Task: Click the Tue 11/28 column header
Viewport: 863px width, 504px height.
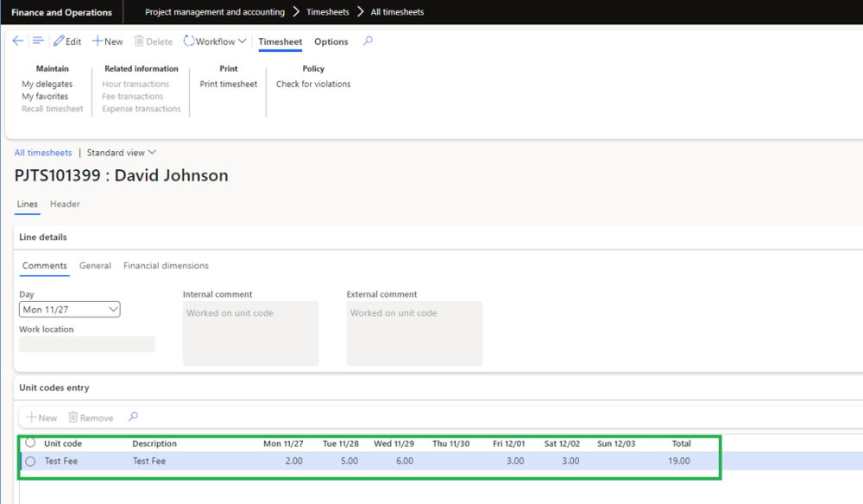Action: tap(341, 444)
